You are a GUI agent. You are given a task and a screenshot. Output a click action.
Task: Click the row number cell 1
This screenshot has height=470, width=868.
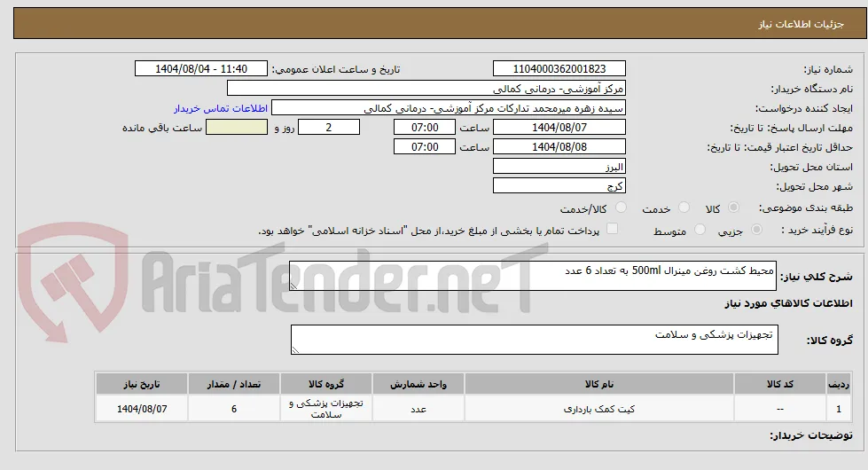pyautogui.click(x=839, y=409)
